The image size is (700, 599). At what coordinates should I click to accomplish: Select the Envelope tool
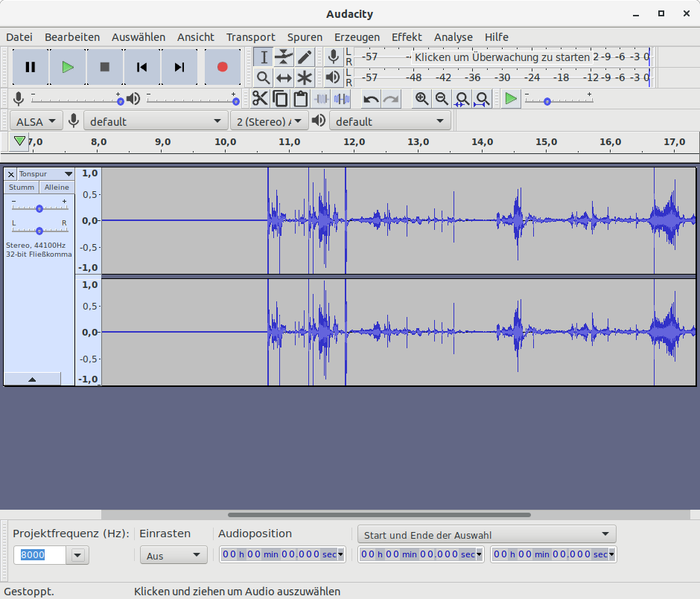(x=284, y=57)
